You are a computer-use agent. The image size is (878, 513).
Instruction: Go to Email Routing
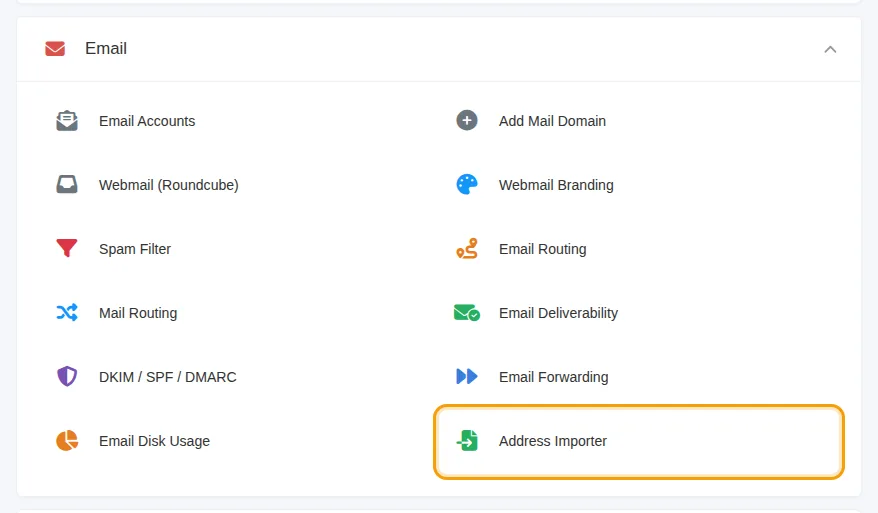pyautogui.click(x=543, y=249)
